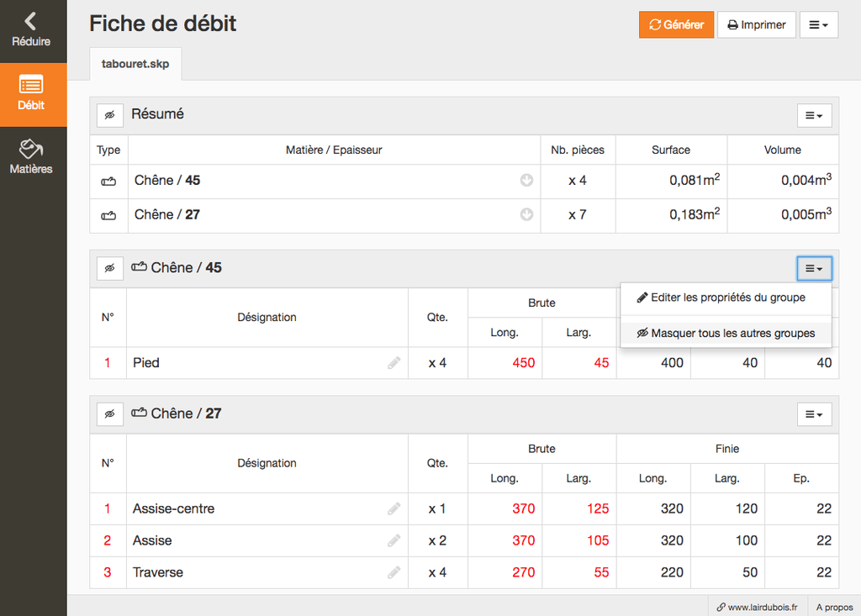Toggle visibility of Chêne / 45 group
The width and height of the screenshot is (861, 616).
[x=110, y=268]
